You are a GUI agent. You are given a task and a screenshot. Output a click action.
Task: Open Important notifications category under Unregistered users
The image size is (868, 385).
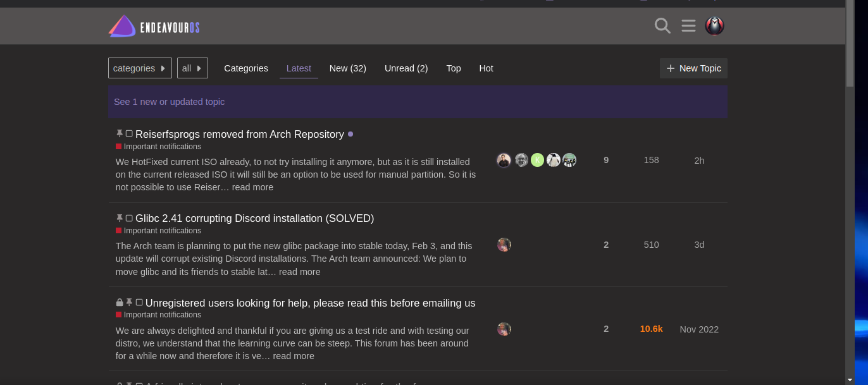click(x=158, y=315)
